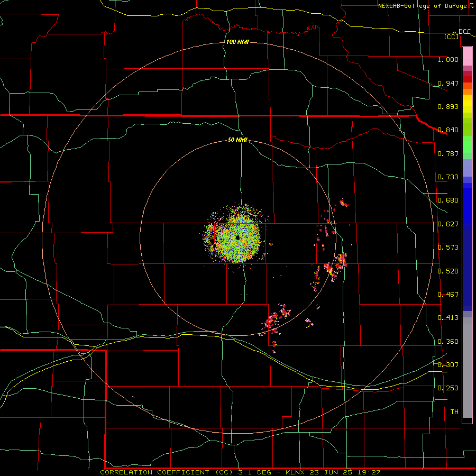This screenshot has width=476, height=476.
Task: Pick the light pink color bar segment
Action: pos(467,57)
